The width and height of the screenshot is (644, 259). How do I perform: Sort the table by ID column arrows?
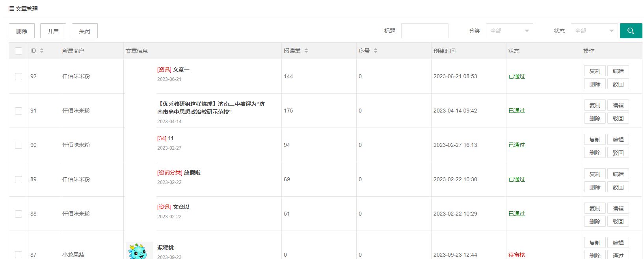pyautogui.click(x=42, y=51)
